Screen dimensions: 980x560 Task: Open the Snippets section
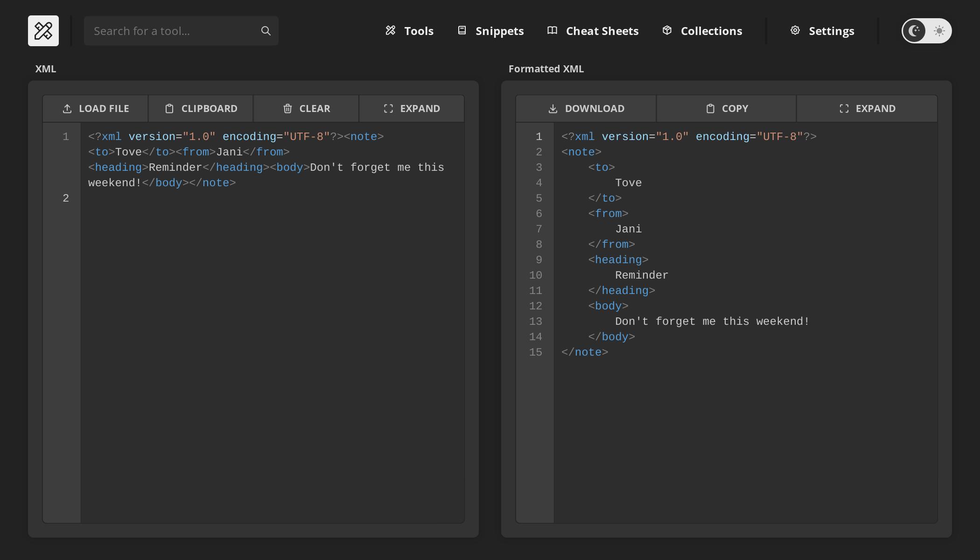490,31
